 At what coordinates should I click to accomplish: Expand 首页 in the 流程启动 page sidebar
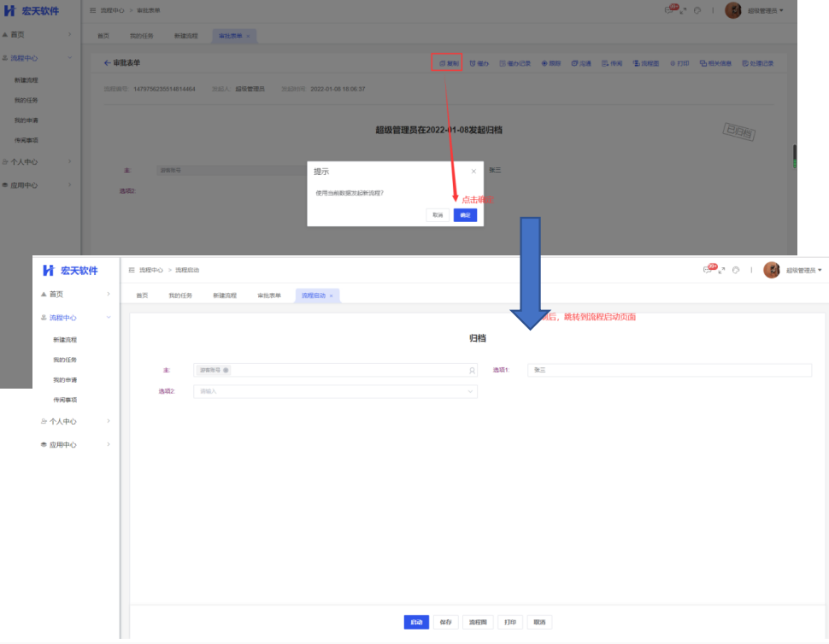click(x=75, y=295)
